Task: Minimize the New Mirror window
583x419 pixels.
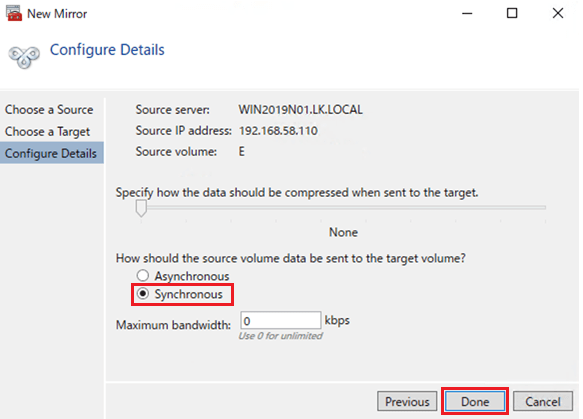Action: pyautogui.click(x=467, y=13)
